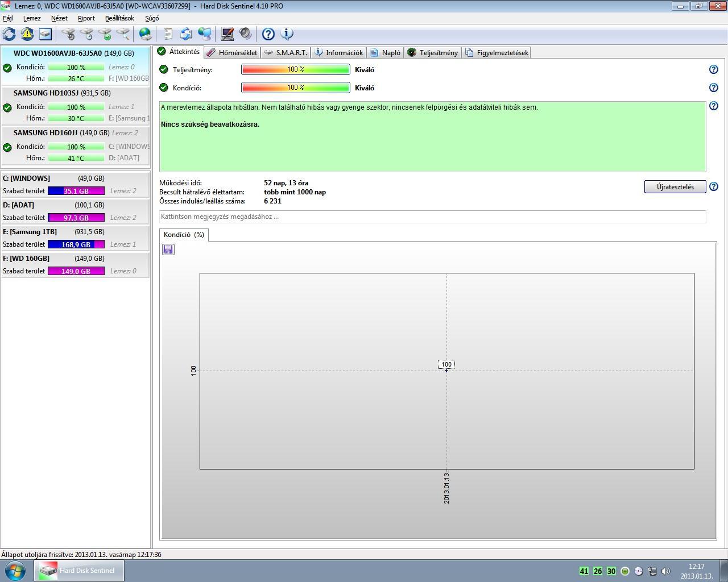The width and height of the screenshot is (728, 582).
Task: Click the Hard Disk Sentinel taskbar button
Action: click(x=79, y=571)
